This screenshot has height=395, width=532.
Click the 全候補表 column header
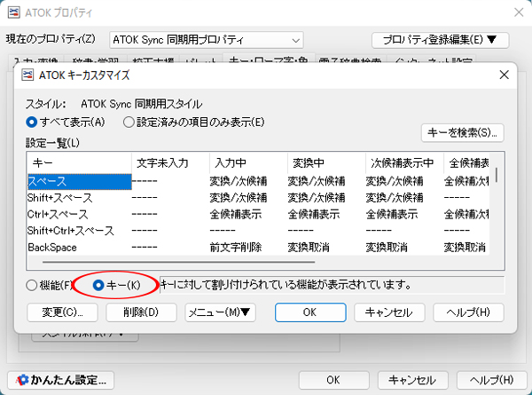click(x=466, y=163)
